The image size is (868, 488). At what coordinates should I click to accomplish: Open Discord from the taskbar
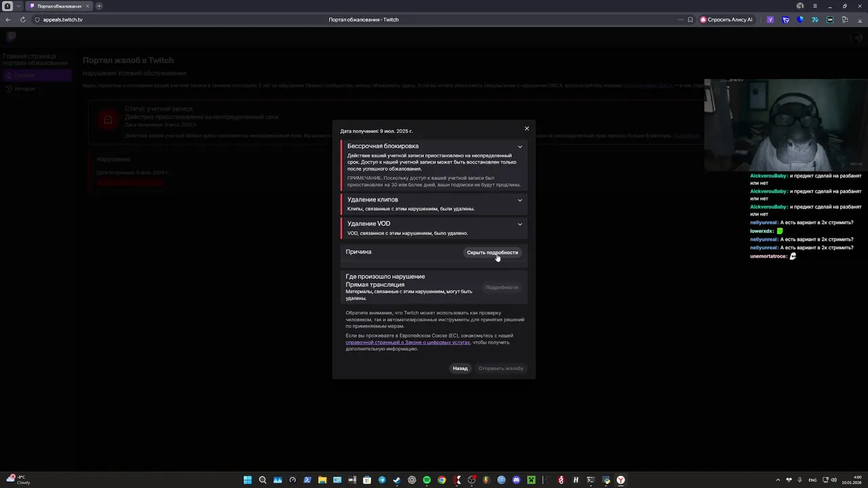tap(516, 480)
